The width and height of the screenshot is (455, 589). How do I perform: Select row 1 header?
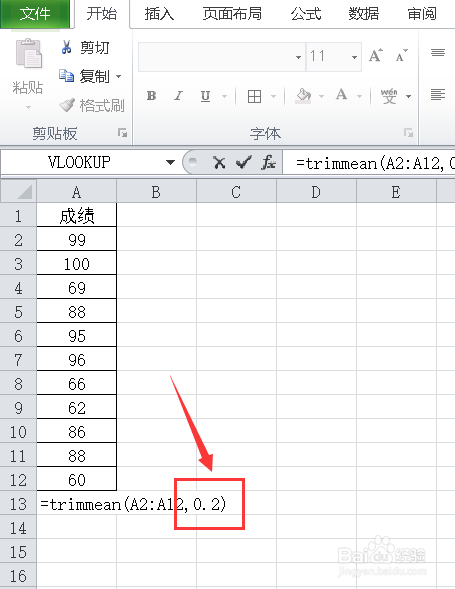[18, 216]
